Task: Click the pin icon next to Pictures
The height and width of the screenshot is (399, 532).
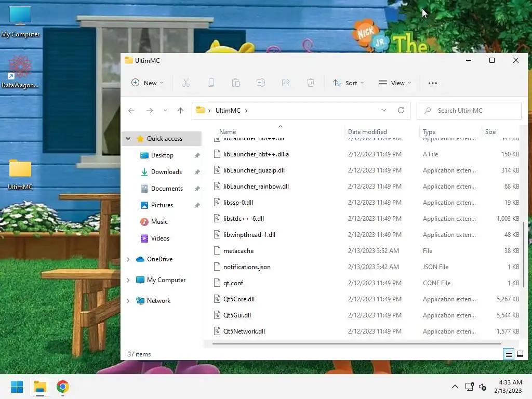Action: point(197,205)
